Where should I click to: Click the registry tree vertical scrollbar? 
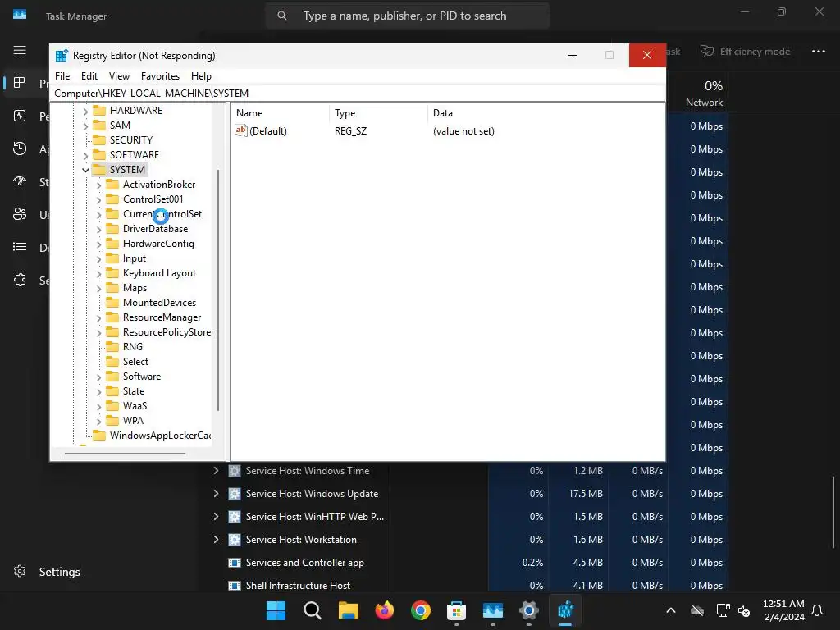click(x=218, y=290)
